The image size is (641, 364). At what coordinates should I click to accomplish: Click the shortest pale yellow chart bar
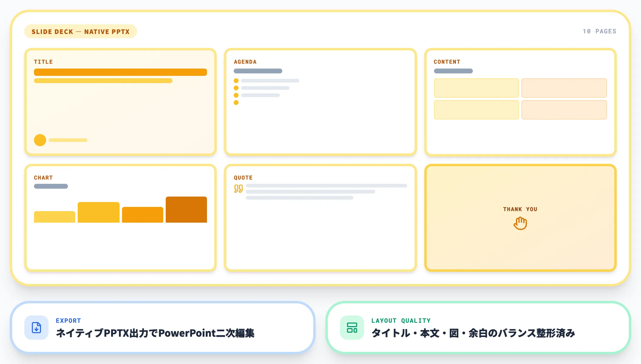pyautogui.click(x=55, y=217)
